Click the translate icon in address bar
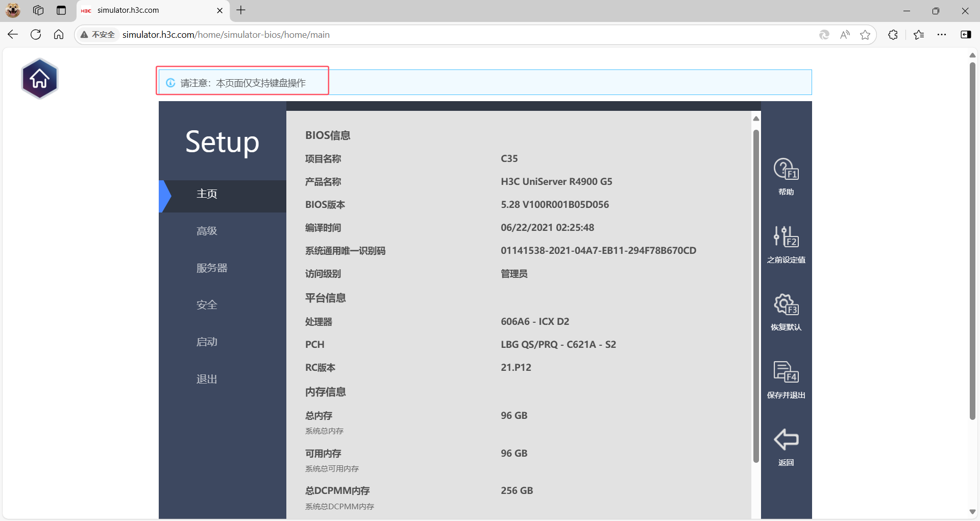 pyautogui.click(x=824, y=35)
